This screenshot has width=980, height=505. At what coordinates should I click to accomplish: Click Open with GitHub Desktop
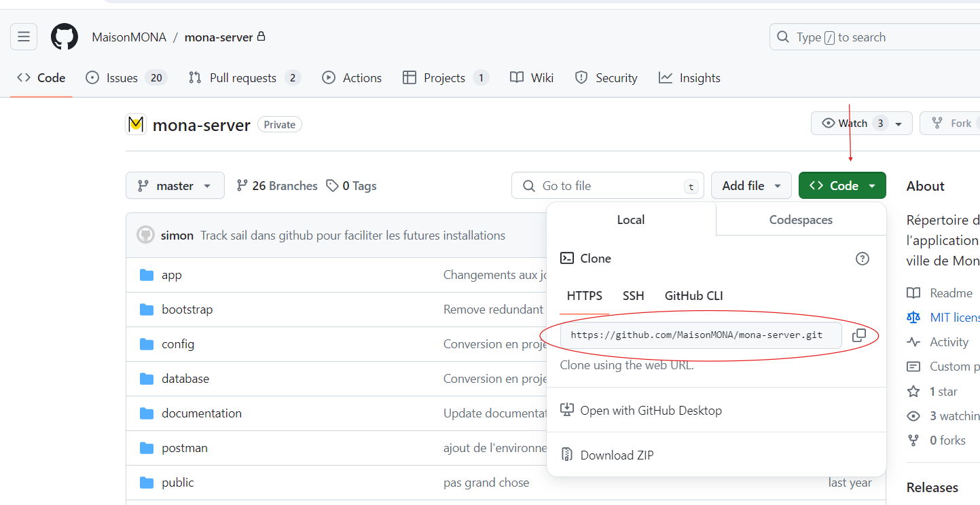click(641, 410)
